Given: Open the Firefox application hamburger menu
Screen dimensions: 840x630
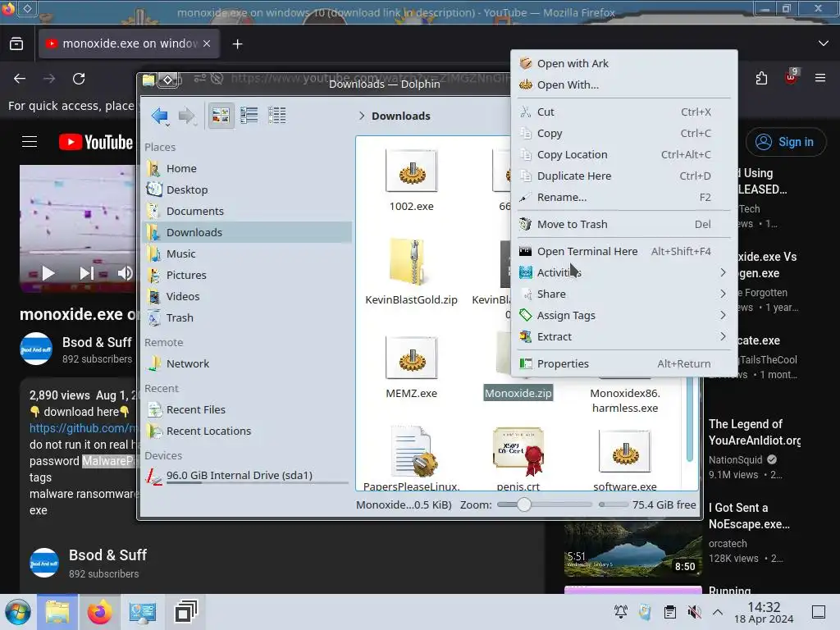Looking at the screenshot, I should pos(820,78).
